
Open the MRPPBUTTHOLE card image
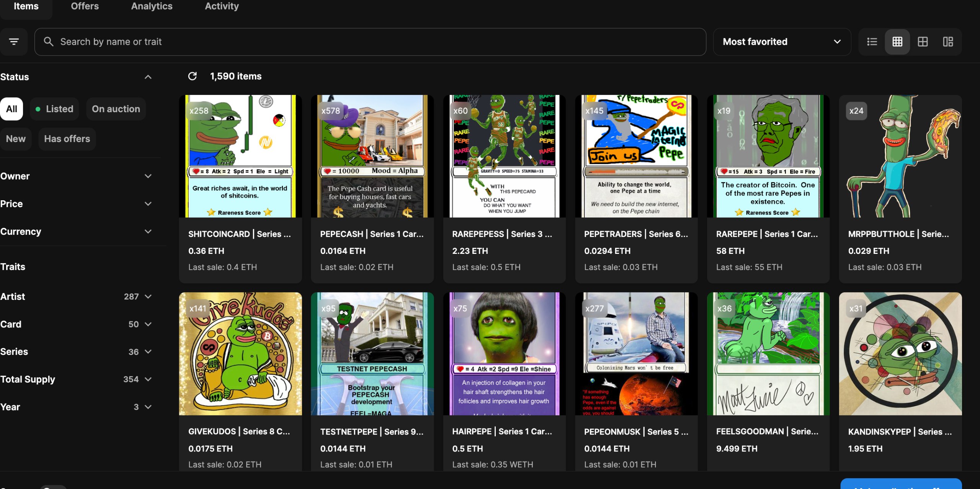pyautogui.click(x=900, y=156)
